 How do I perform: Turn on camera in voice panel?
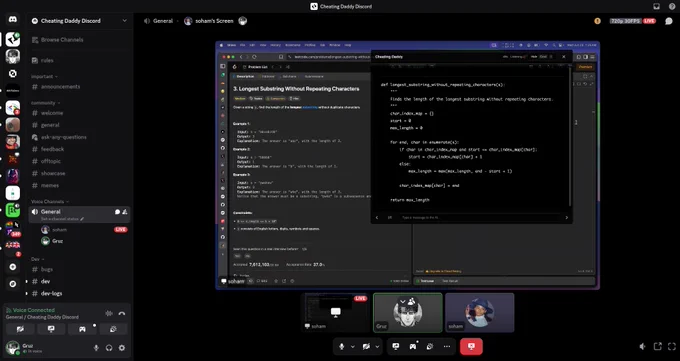(20, 329)
